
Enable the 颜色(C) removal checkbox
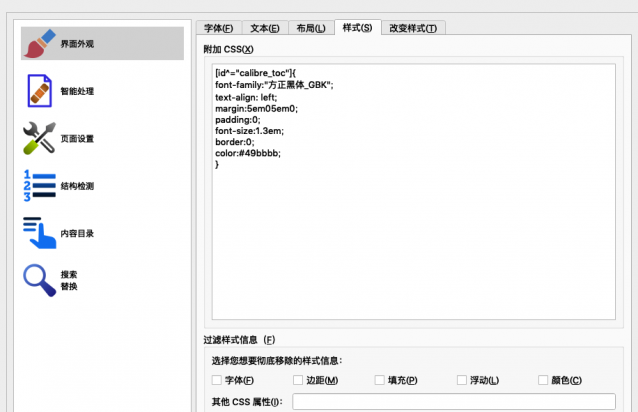click(x=543, y=380)
